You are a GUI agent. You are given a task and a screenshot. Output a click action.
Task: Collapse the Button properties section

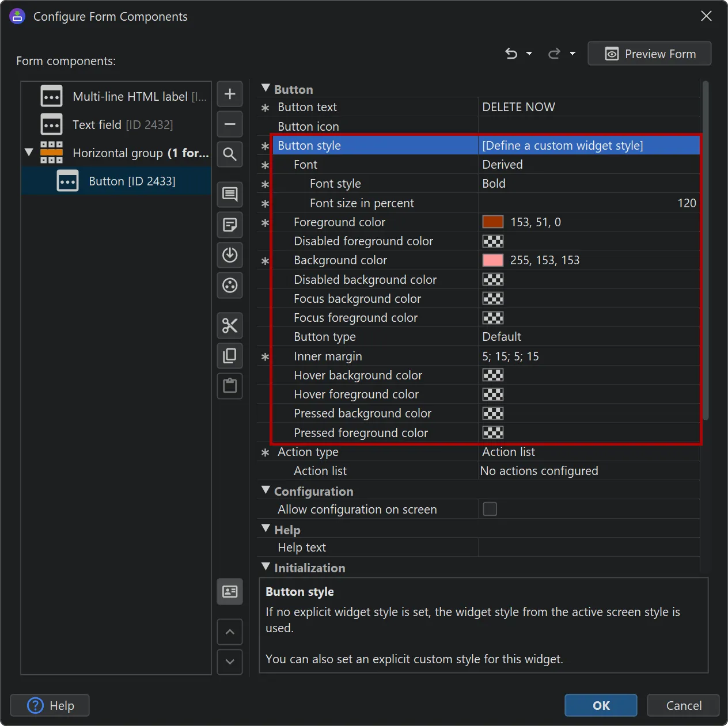tap(266, 88)
